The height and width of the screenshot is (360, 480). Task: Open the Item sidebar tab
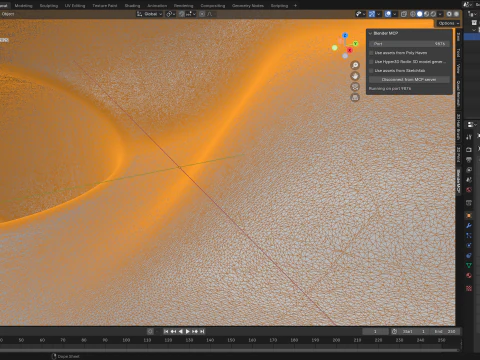pyautogui.click(x=458, y=37)
